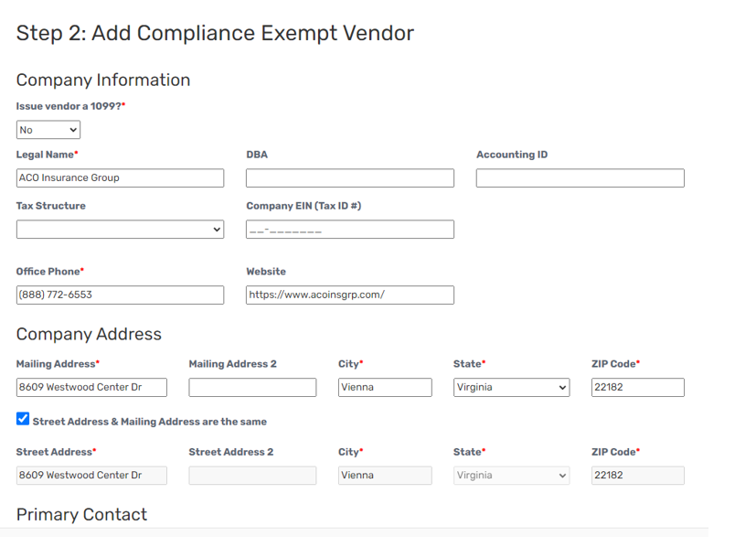Click the Office Phone field
The height and width of the screenshot is (547, 756).
click(120, 295)
